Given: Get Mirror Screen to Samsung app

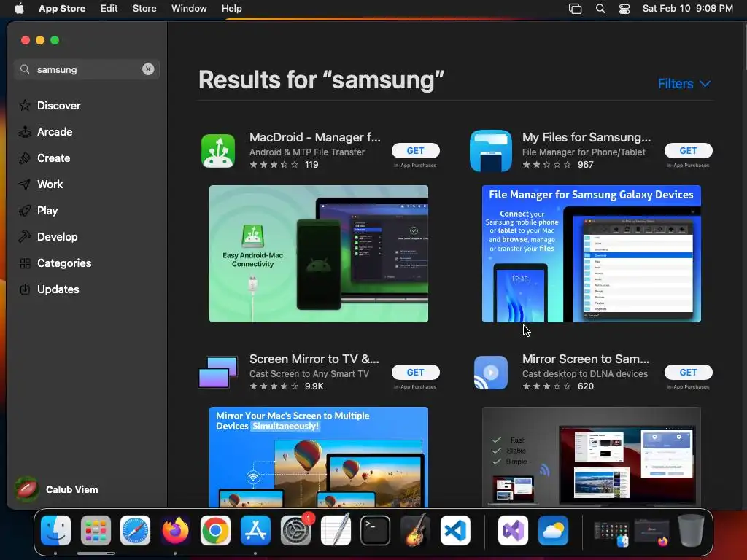Looking at the screenshot, I should pos(688,373).
